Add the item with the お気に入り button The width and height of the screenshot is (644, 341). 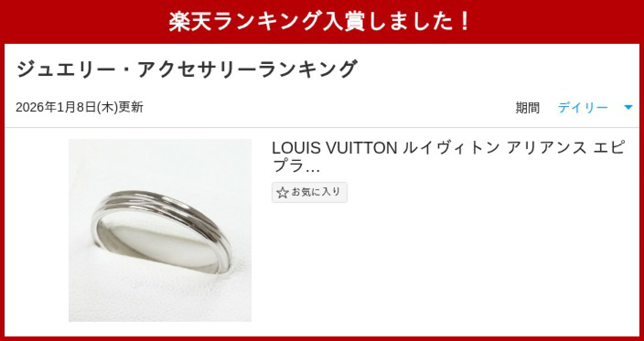[309, 192]
